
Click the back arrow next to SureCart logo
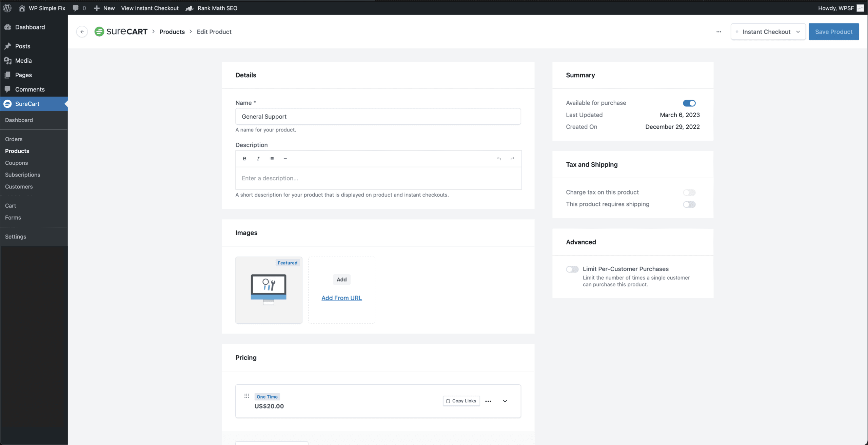tap(82, 32)
